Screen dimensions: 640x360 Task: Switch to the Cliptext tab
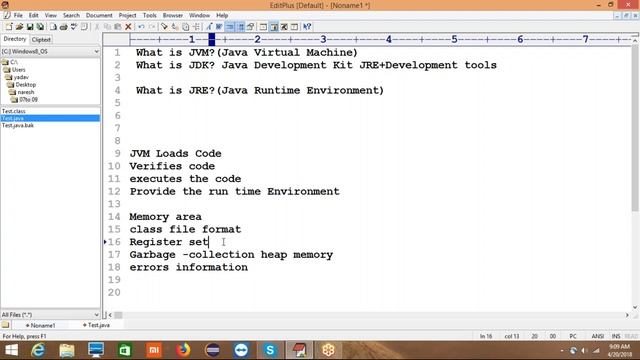pyautogui.click(x=41, y=40)
